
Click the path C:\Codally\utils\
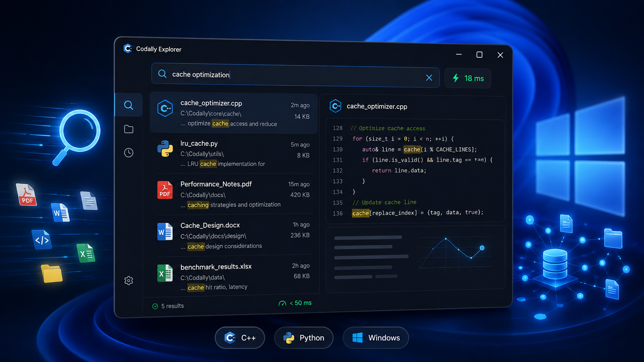[202, 154]
